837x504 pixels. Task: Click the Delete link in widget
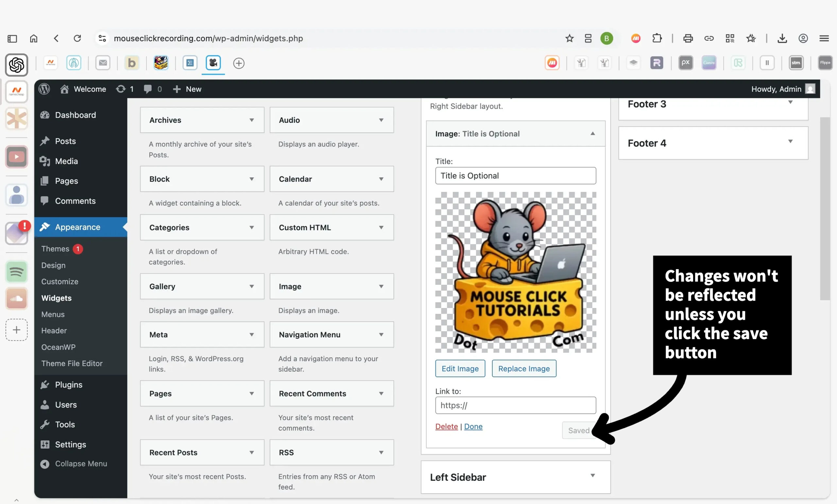click(446, 426)
